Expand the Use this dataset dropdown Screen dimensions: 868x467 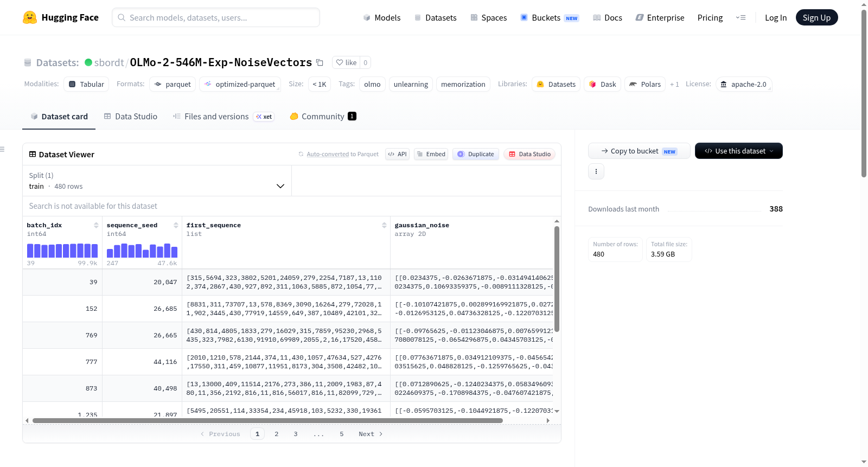738,151
